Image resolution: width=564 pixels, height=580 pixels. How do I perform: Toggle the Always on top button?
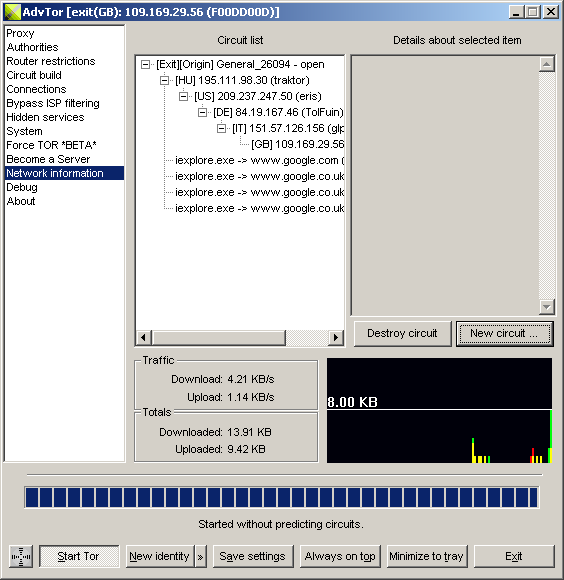(x=340, y=556)
